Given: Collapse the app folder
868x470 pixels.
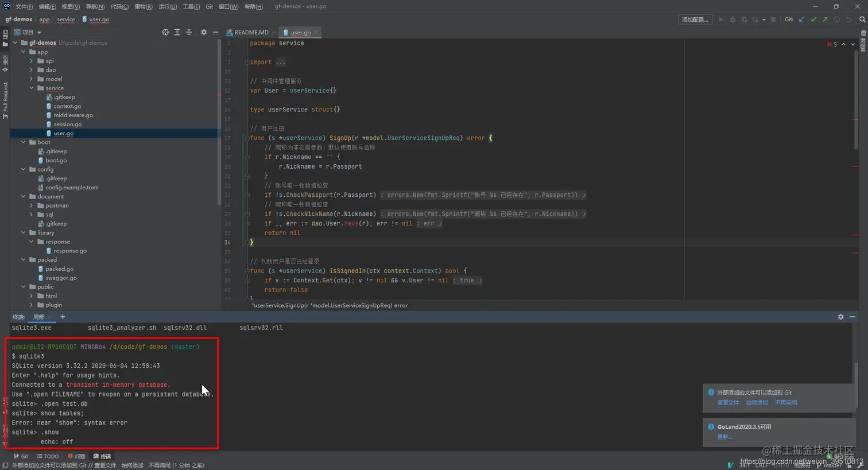Looking at the screenshot, I should pos(24,52).
